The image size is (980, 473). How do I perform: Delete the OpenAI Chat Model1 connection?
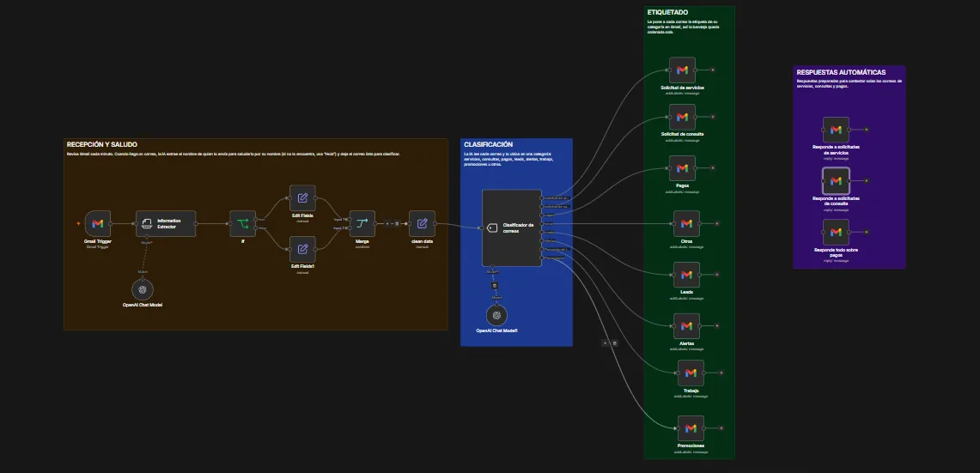(495, 286)
